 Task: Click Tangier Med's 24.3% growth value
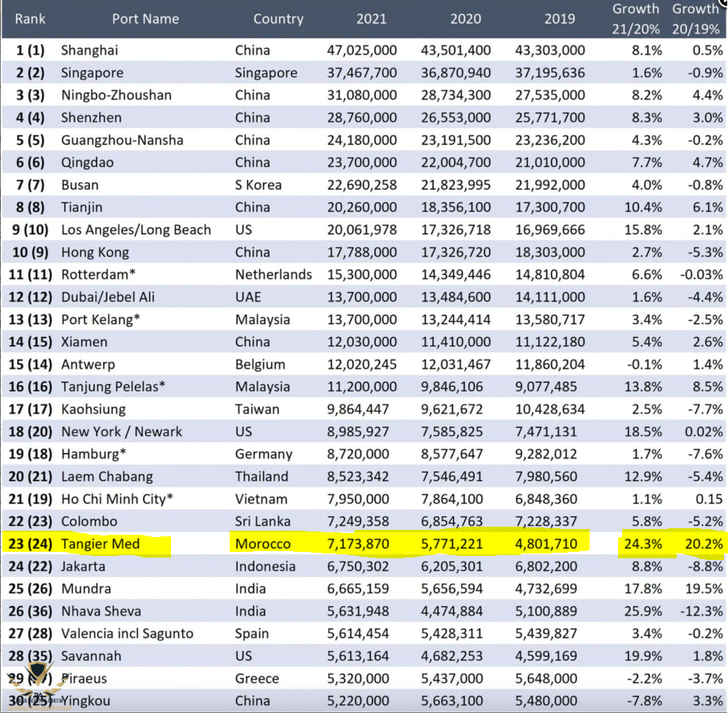pos(643,544)
